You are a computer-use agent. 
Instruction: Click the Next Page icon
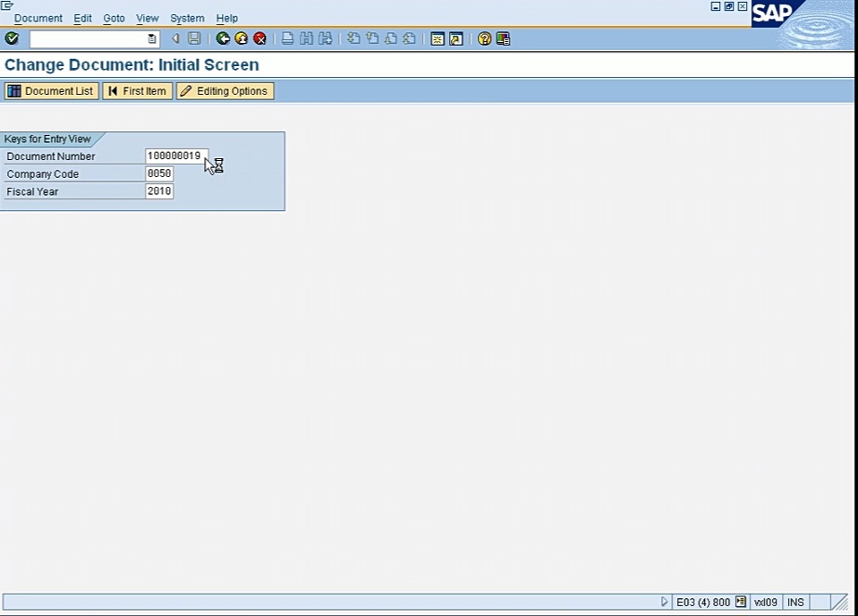391,38
